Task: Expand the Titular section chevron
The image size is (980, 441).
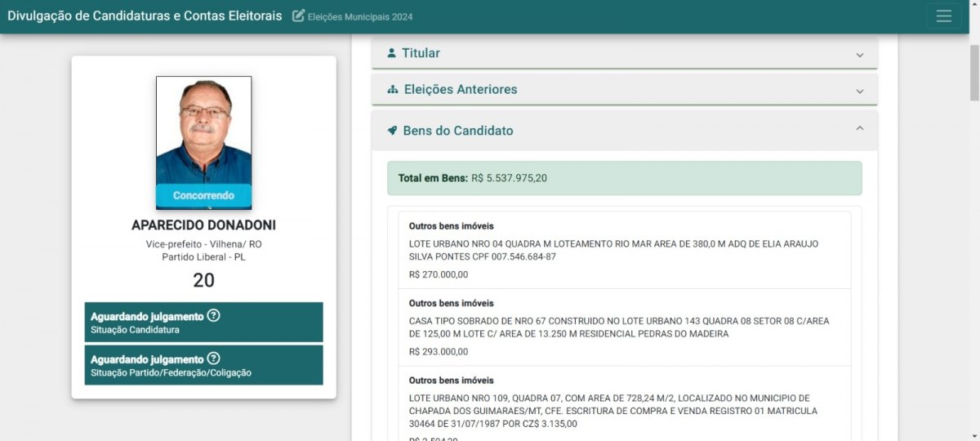Action: coord(859,55)
